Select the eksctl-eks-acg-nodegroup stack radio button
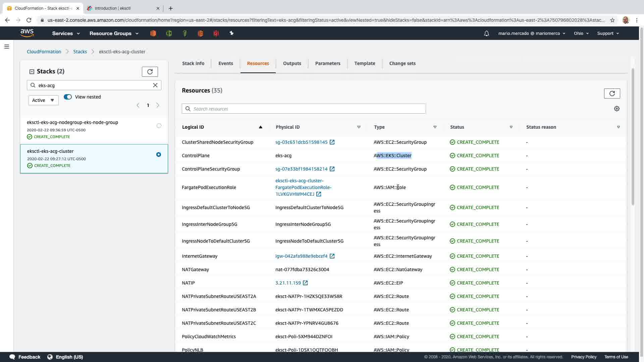644x362 pixels. (x=159, y=126)
